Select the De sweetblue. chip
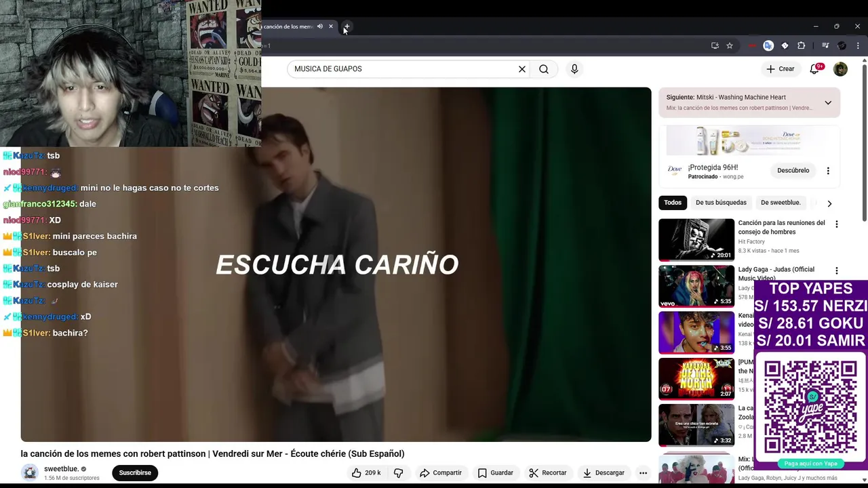The height and width of the screenshot is (488, 868). [781, 203]
